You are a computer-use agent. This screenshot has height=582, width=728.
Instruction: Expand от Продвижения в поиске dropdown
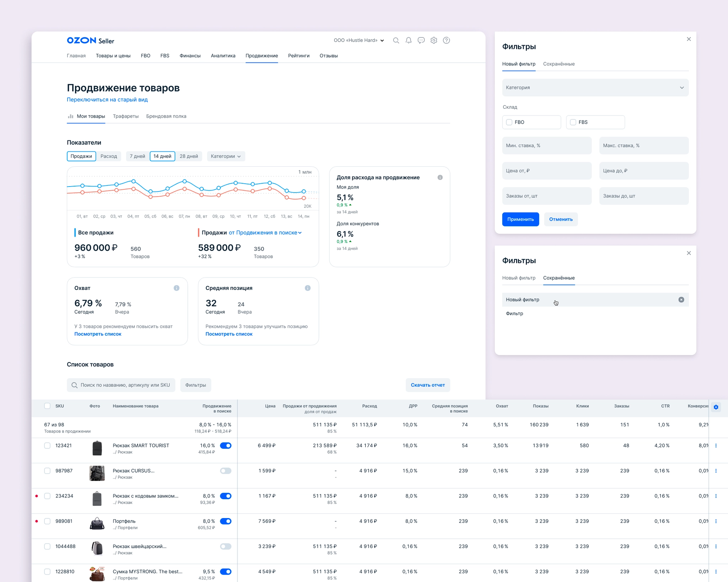[265, 233]
